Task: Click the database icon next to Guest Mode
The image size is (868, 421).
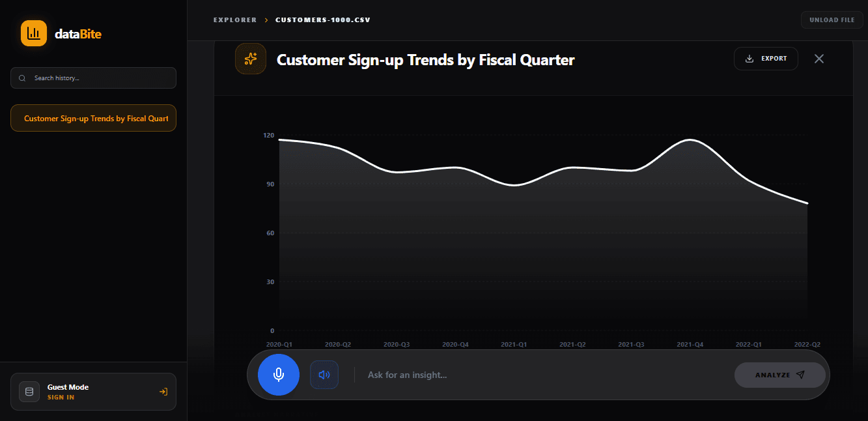Action: pos(29,392)
